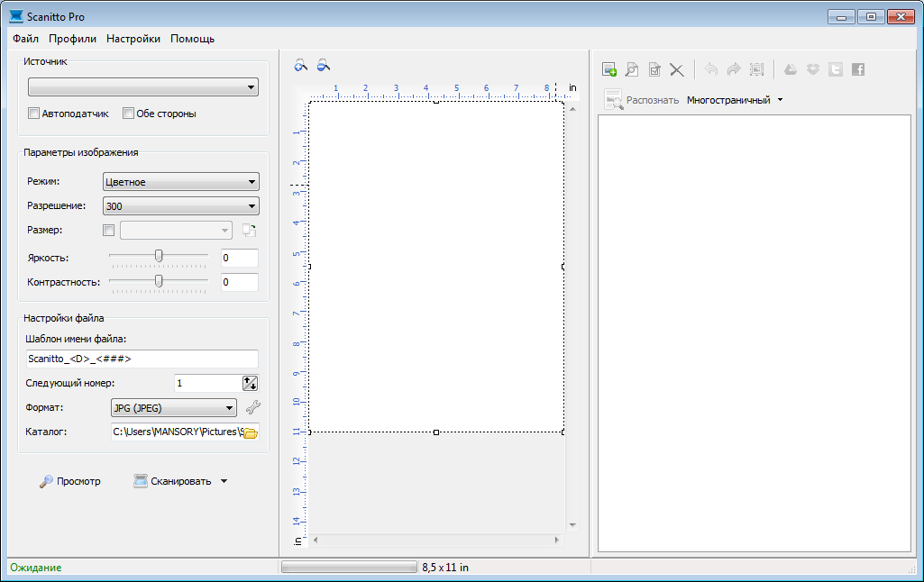Click the Просмотр preview button
The width and height of the screenshot is (924, 582).
[x=70, y=481]
